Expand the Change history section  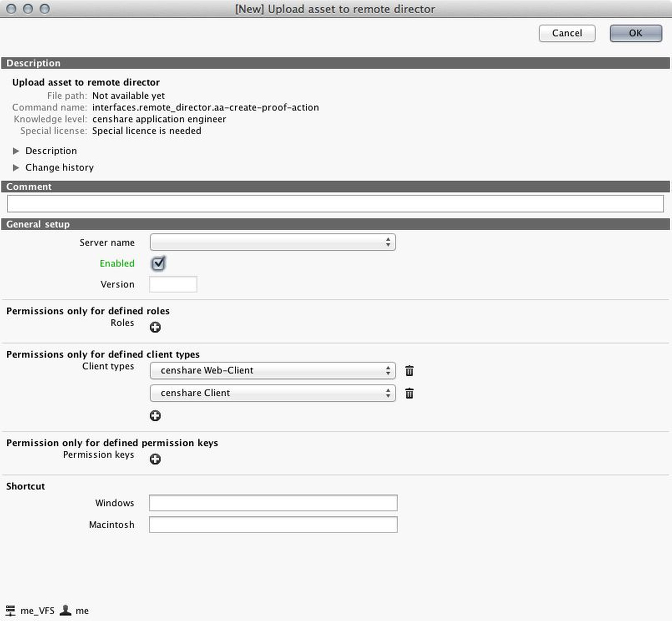pos(16,168)
